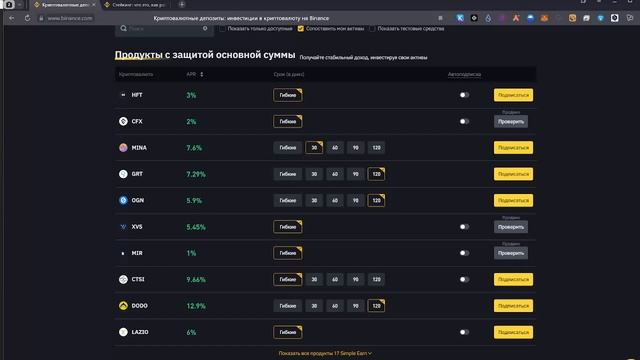Subscribe to GRT product
This screenshot has width=640, height=360.
coord(513,174)
